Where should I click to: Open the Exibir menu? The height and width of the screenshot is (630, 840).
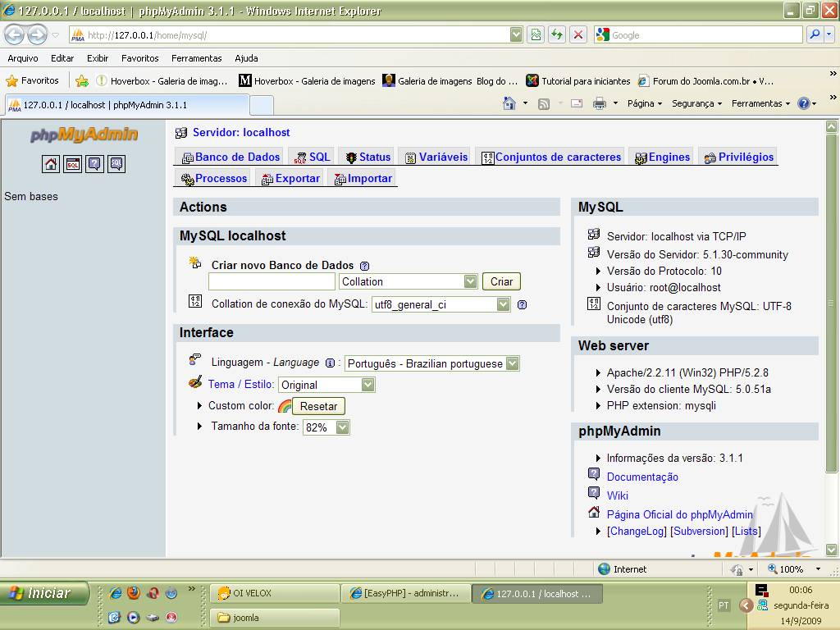point(98,58)
